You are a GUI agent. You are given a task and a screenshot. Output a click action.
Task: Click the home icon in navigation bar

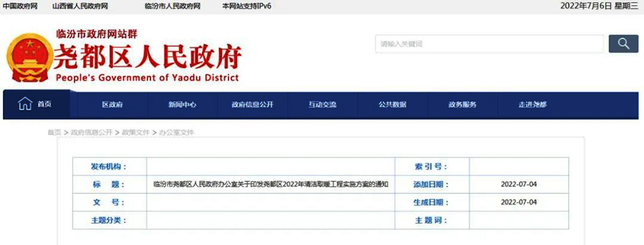click(x=25, y=104)
